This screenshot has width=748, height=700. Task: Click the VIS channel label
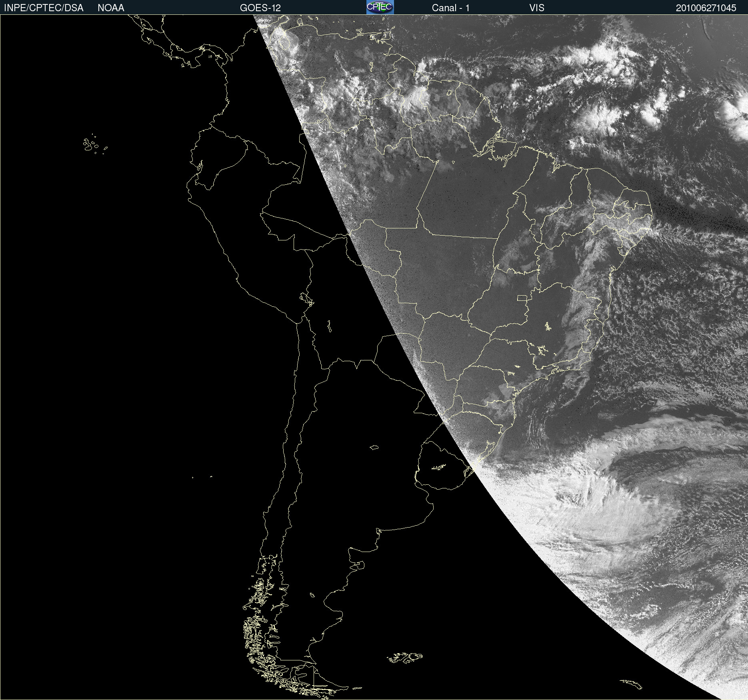pos(537,8)
